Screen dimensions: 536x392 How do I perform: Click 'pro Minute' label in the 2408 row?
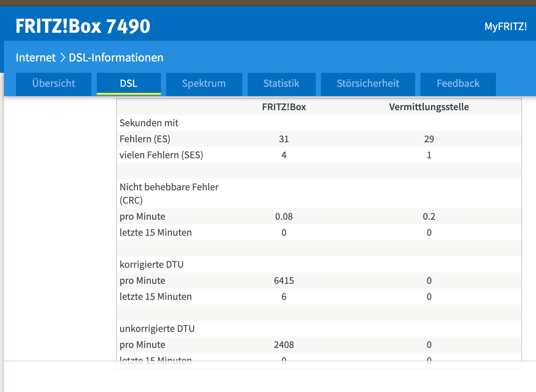pos(143,345)
